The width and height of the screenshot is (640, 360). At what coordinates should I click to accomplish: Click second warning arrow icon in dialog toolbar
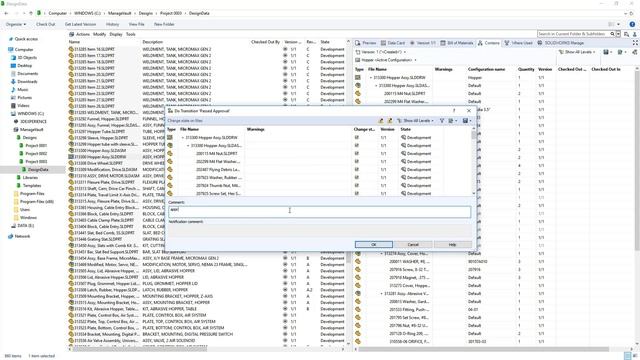(389, 121)
